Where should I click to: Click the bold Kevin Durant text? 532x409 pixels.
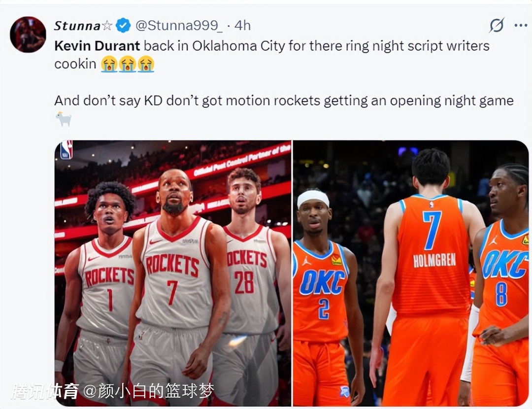(97, 46)
